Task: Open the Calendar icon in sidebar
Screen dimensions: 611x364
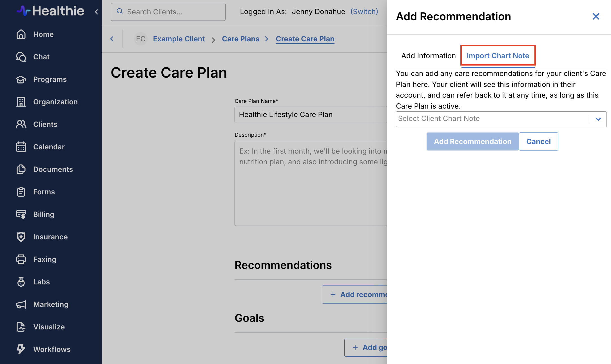Action: click(x=21, y=147)
